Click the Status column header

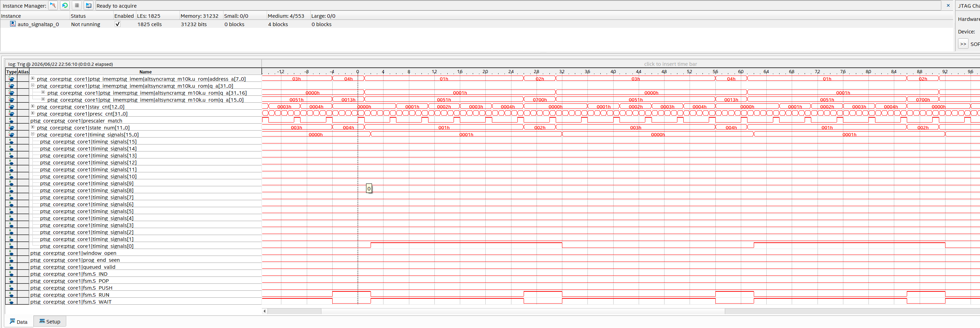(92, 16)
